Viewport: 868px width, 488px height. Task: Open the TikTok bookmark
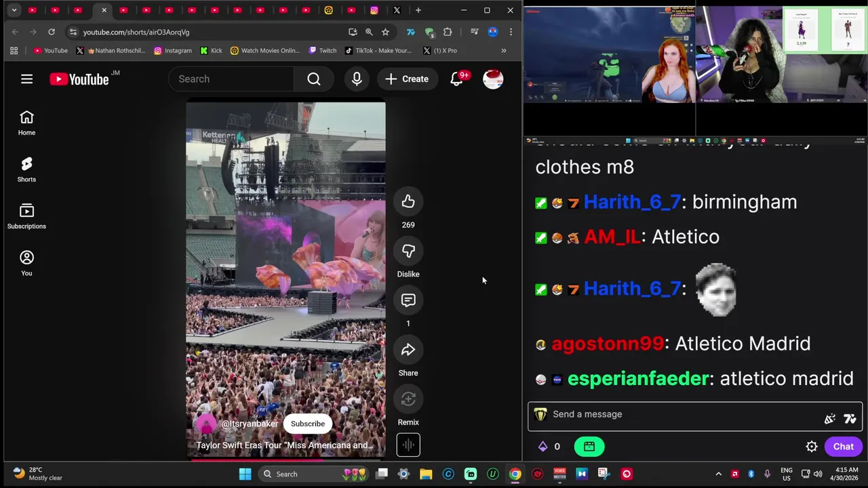(x=378, y=50)
